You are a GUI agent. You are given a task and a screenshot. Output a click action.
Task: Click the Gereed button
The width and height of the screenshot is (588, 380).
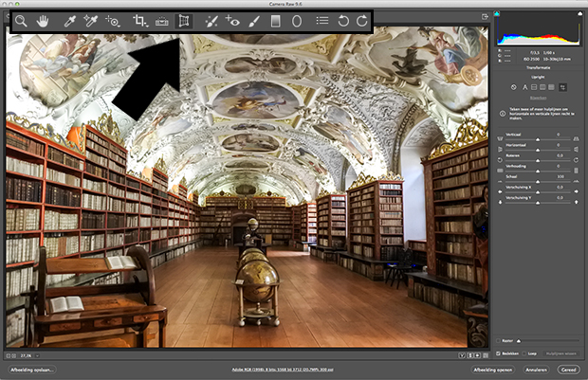coord(568,370)
